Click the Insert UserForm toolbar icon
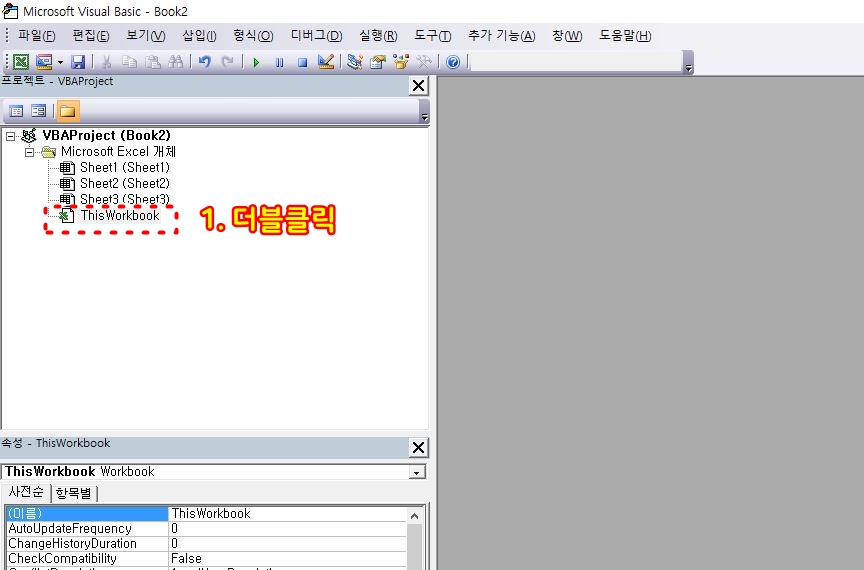Image resolution: width=864 pixels, height=570 pixels. click(x=44, y=62)
